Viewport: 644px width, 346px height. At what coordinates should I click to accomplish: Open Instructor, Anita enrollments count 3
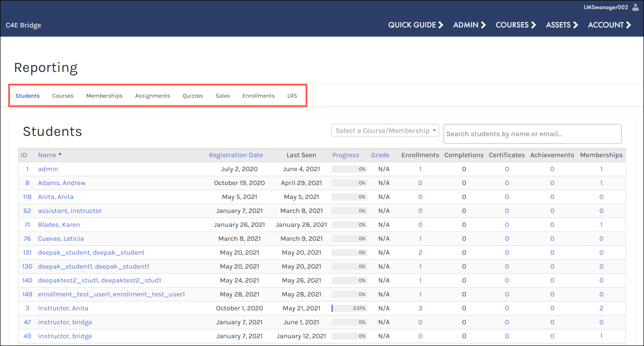click(x=420, y=308)
